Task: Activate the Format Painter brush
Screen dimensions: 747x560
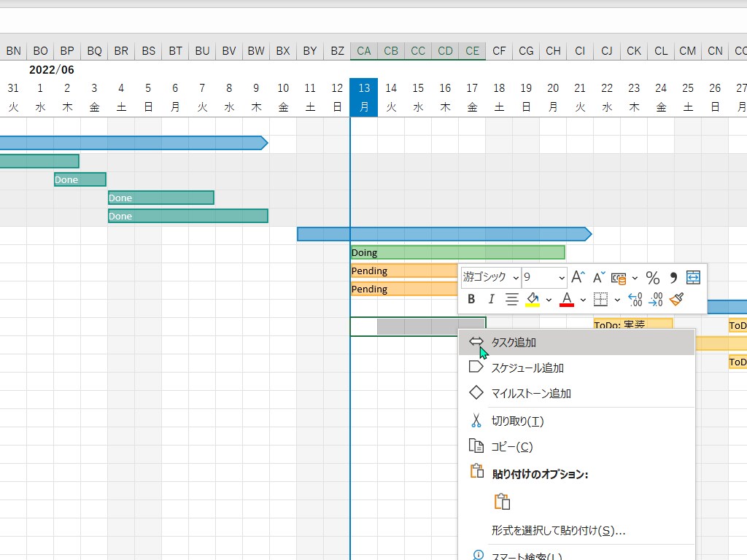Action: [x=676, y=299]
